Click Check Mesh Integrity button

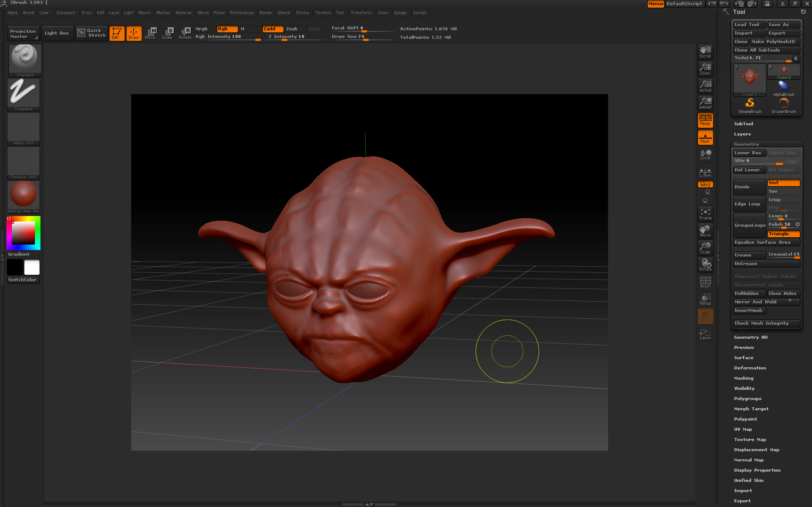coord(766,323)
